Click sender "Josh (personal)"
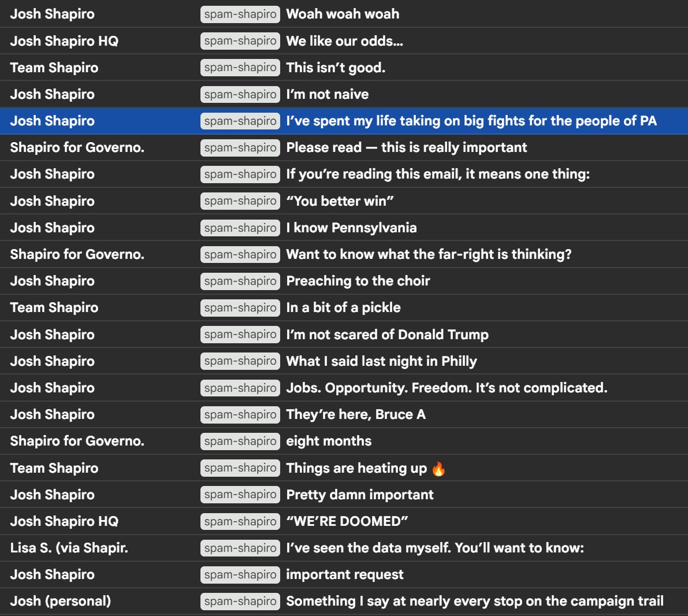Screen dimensions: 688x616 pyautogui.click(x=61, y=601)
